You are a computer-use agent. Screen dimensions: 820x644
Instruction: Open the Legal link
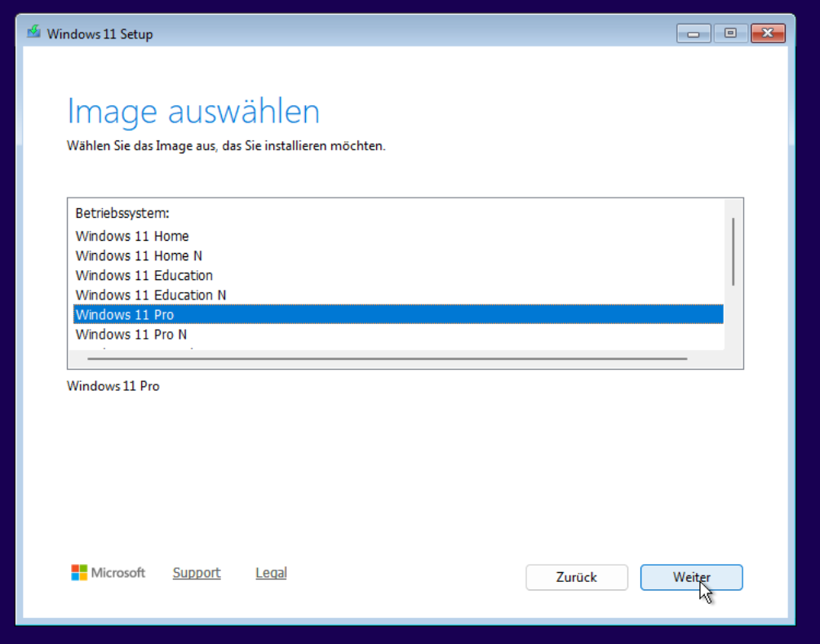(x=271, y=573)
